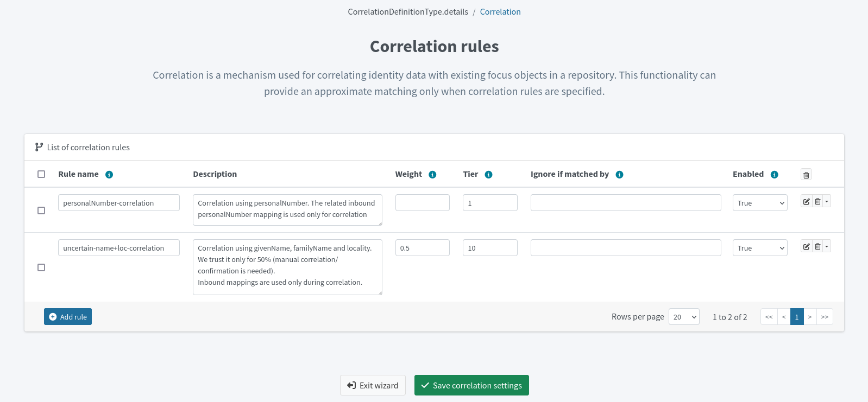
Task: Click the Add rule button
Action: tap(67, 316)
